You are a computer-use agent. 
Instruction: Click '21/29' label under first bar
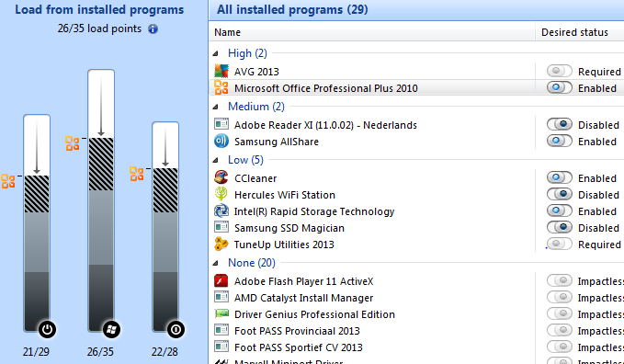36,352
